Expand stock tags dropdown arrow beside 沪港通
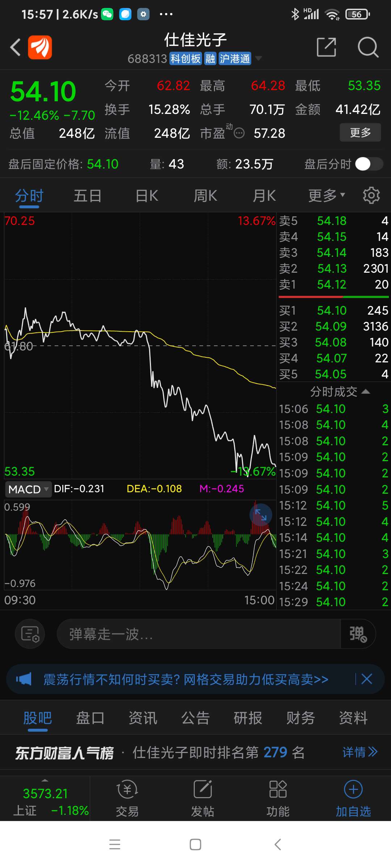The image size is (391, 868). pyautogui.click(x=258, y=58)
